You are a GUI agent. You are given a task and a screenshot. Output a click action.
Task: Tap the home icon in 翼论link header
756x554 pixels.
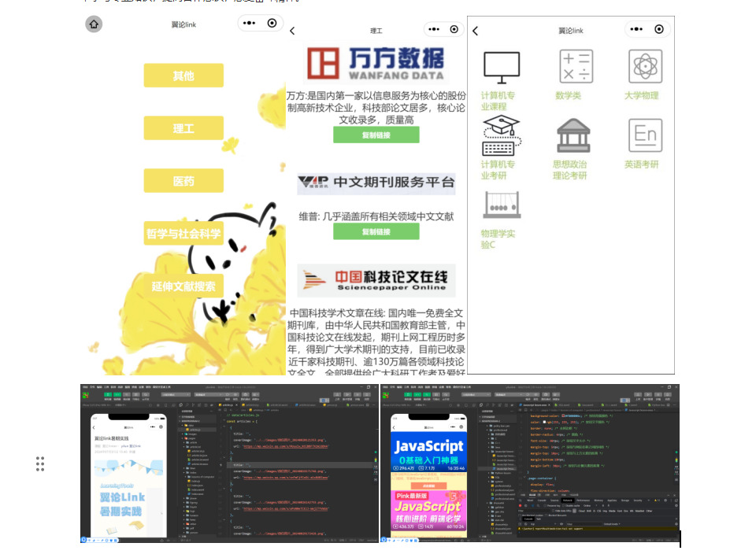click(x=94, y=24)
